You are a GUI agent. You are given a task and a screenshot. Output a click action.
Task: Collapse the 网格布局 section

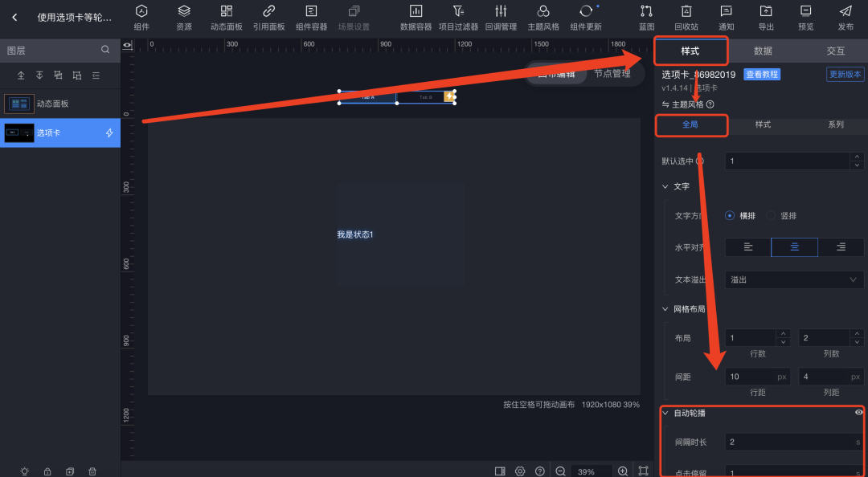[665, 309]
